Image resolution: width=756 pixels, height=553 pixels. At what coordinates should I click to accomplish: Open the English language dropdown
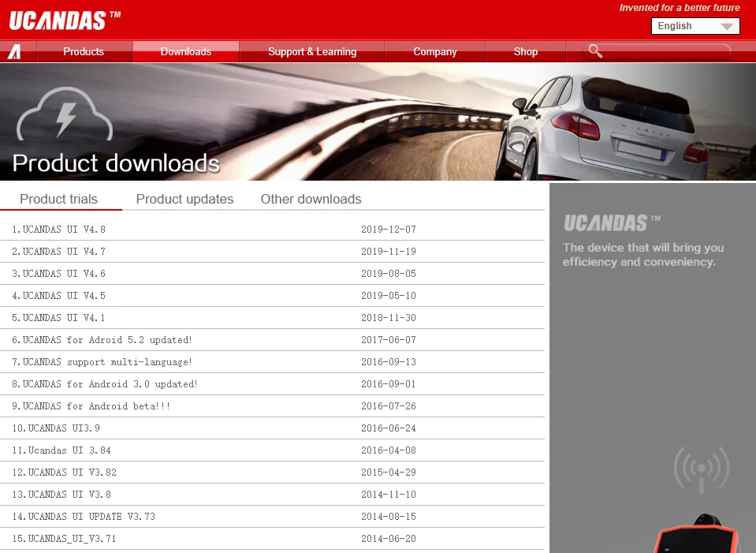click(x=695, y=26)
